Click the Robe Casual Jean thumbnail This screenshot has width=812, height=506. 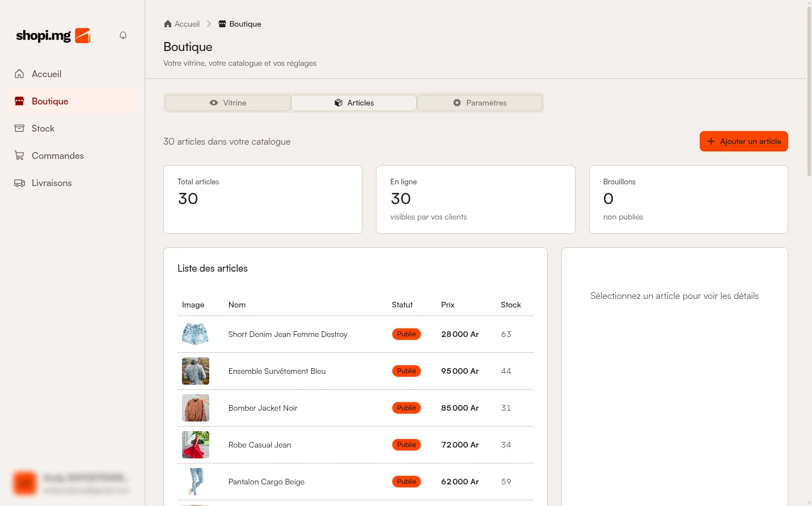click(x=196, y=445)
